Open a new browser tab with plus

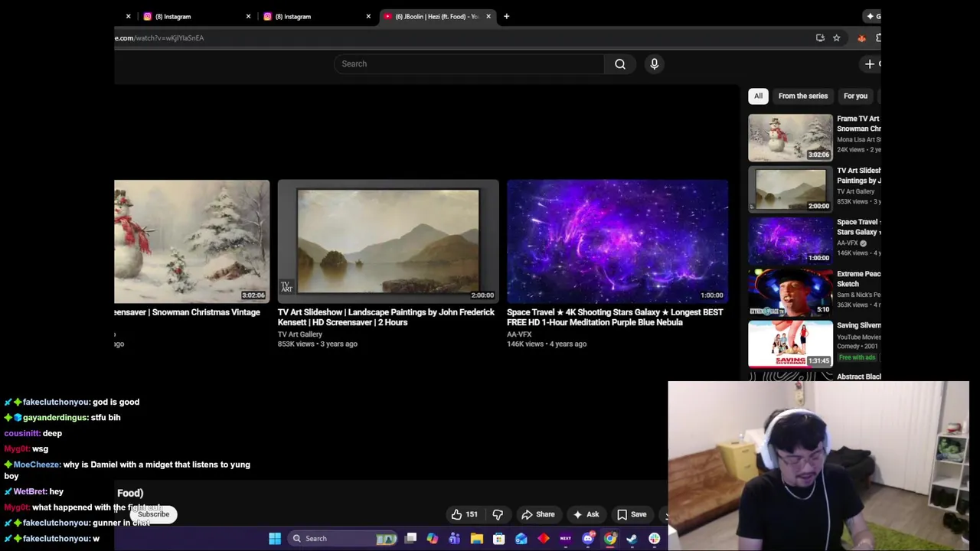(506, 16)
